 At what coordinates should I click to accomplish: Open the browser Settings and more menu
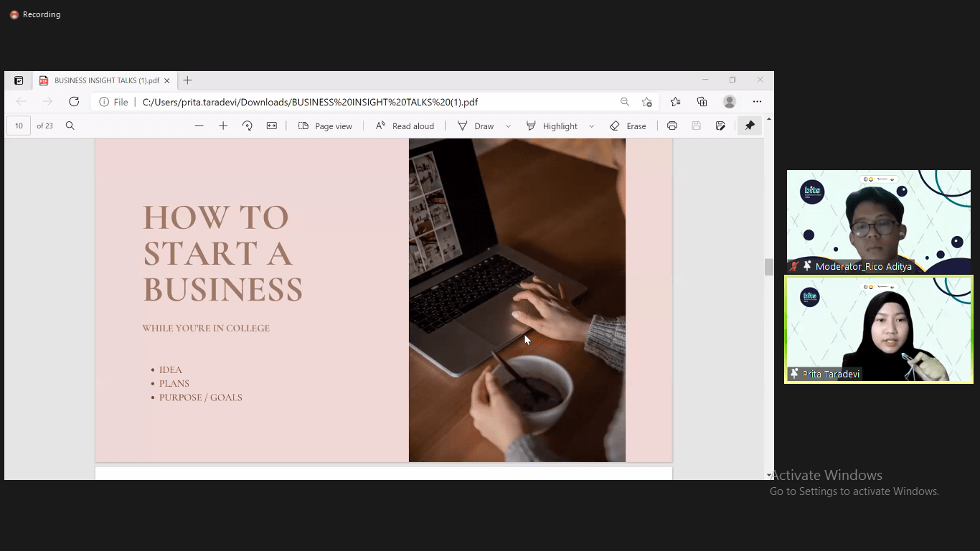(757, 102)
